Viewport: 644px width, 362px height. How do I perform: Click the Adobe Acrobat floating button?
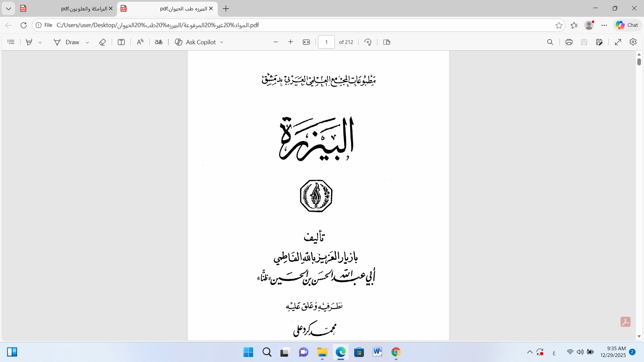(626, 322)
